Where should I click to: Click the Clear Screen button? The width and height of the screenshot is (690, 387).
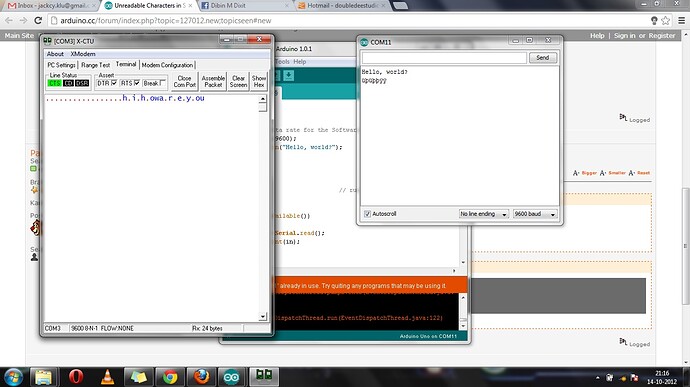(238, 81)
